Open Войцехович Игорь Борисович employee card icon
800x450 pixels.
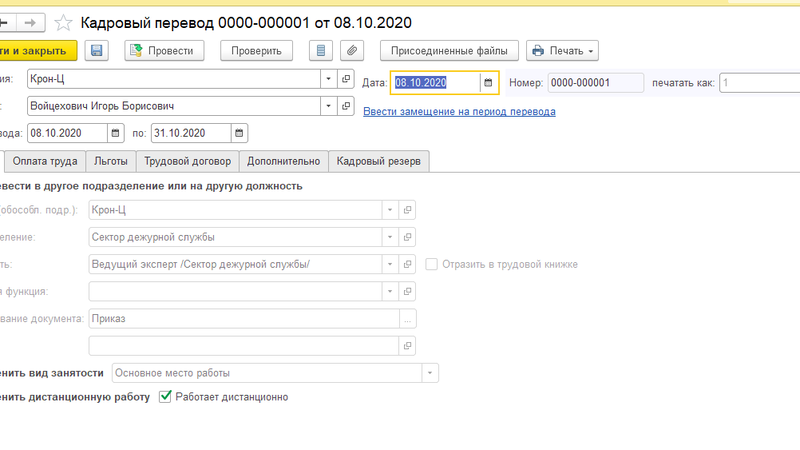click(x=346, y=105)
